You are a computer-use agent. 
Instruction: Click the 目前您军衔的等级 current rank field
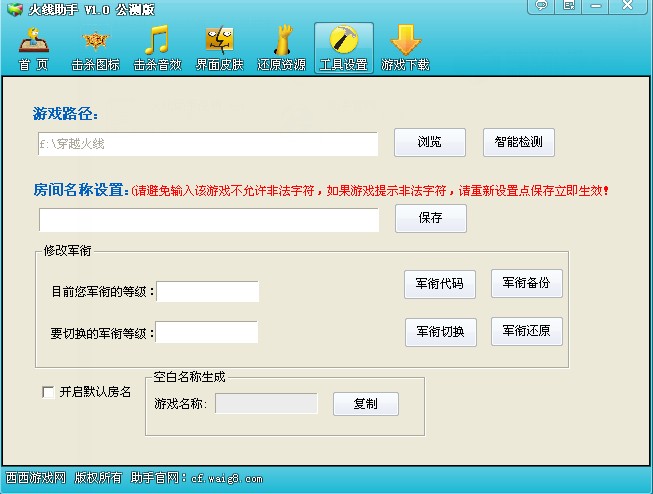[207, 291]
